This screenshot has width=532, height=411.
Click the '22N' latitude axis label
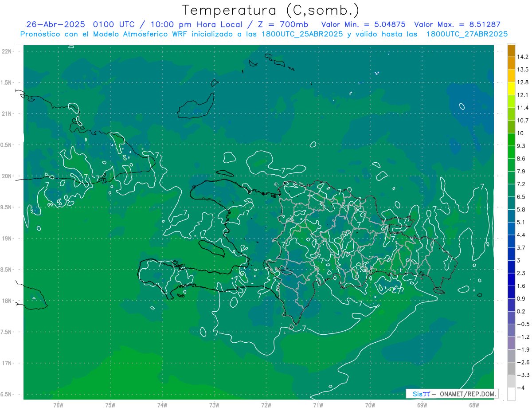point(7,51)
